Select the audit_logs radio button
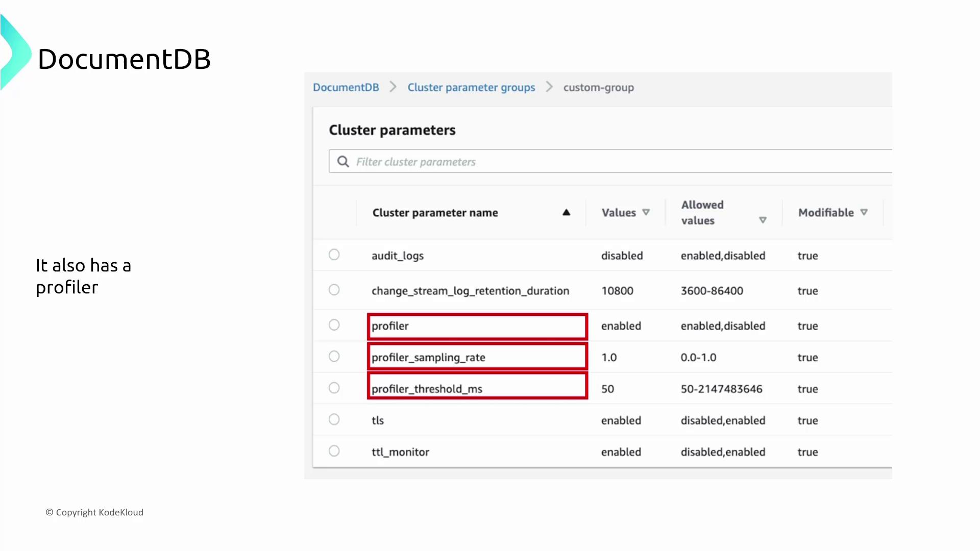This screenshot has height=551, width=980. (334, 255)
